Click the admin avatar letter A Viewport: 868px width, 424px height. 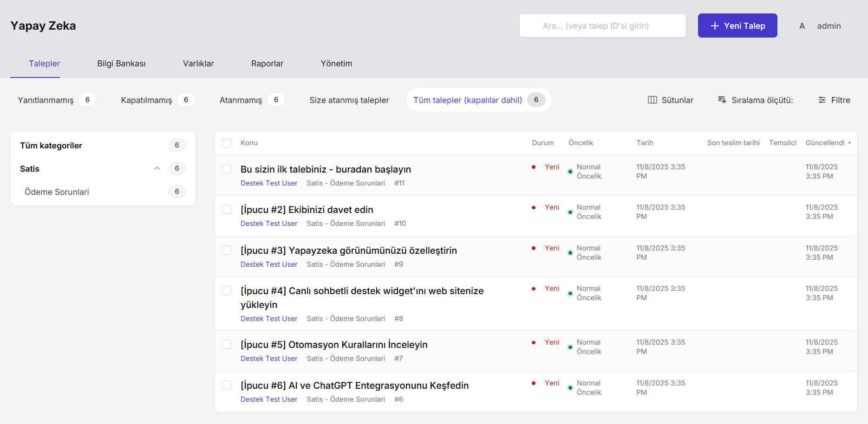coord(802,26)
